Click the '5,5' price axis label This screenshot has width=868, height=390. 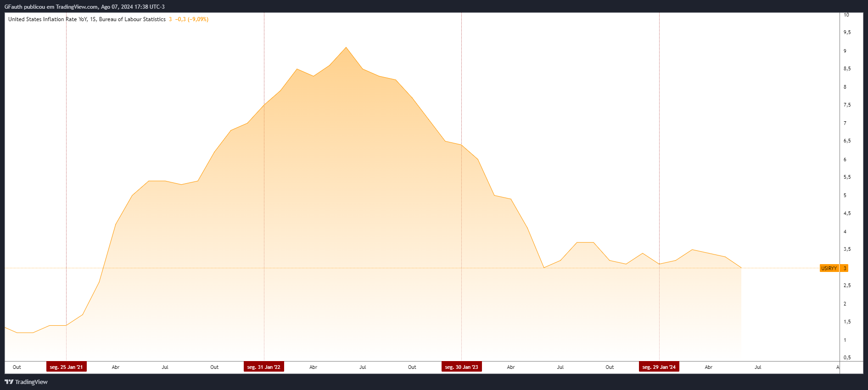tap(847, 177)
